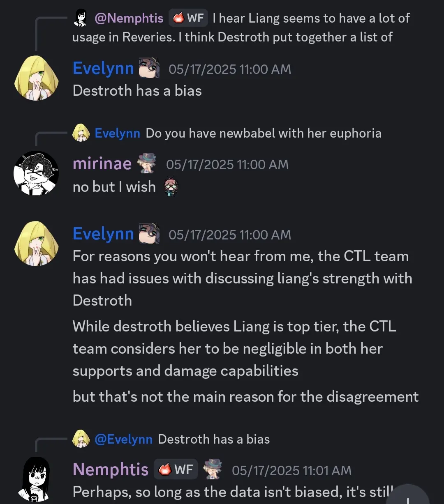Tap the Nemphtis username on the last message
Image resolution: width=444 pixels, height=504 pixels.
(111, 469)
